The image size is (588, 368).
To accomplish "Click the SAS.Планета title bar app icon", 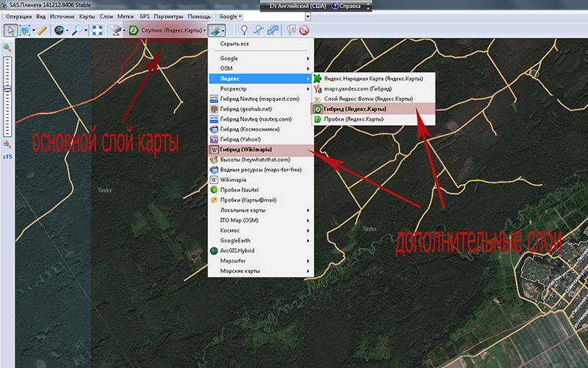I will pos(4,5).
